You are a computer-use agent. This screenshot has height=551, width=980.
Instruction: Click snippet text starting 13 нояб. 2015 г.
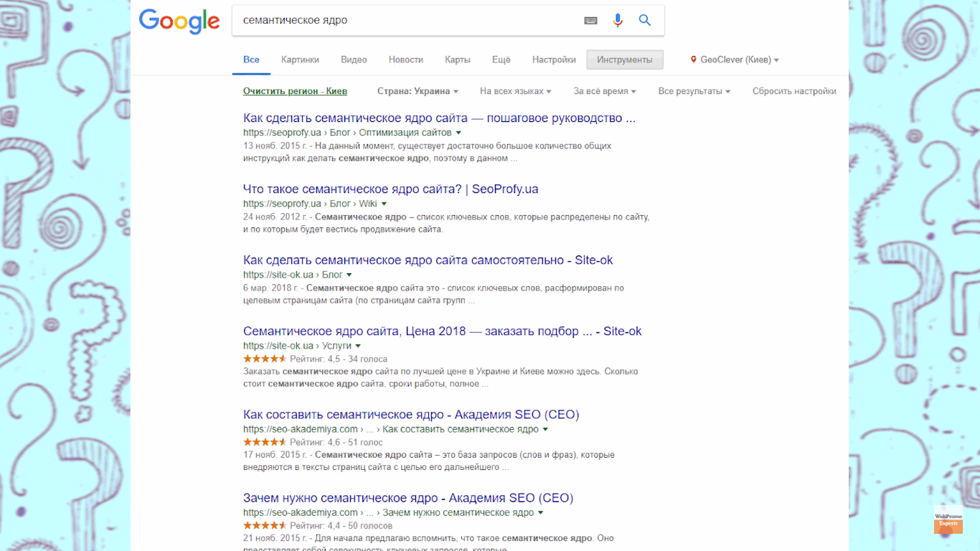click(x=427, y=152)
